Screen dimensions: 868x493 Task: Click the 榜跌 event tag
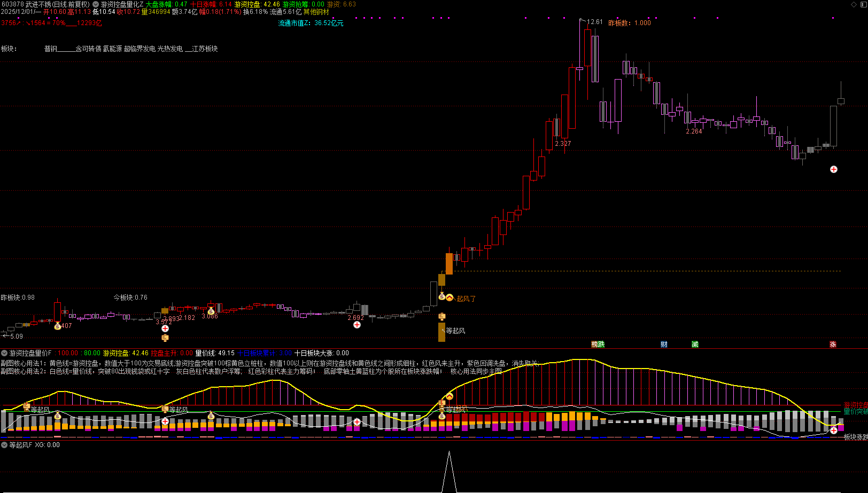point(598,345)
